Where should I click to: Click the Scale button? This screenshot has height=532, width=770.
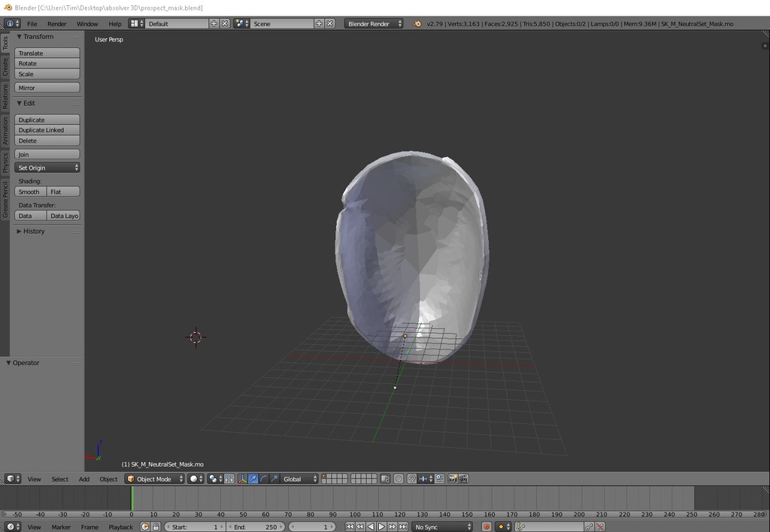coord(47,74)
